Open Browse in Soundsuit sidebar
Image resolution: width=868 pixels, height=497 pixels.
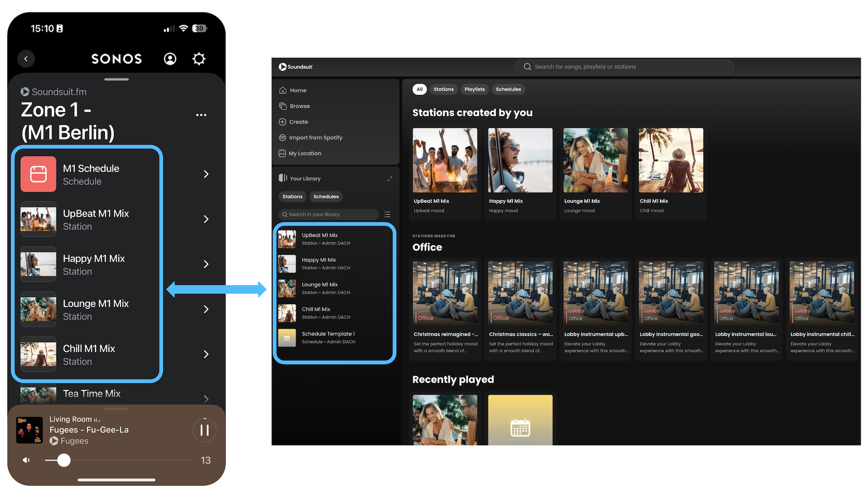pyautogui.click(x=294, y=106)
